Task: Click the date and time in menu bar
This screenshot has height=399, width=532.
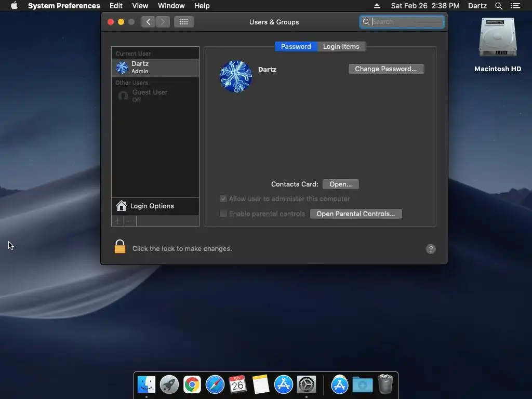Action: click(x=425, y=6)
